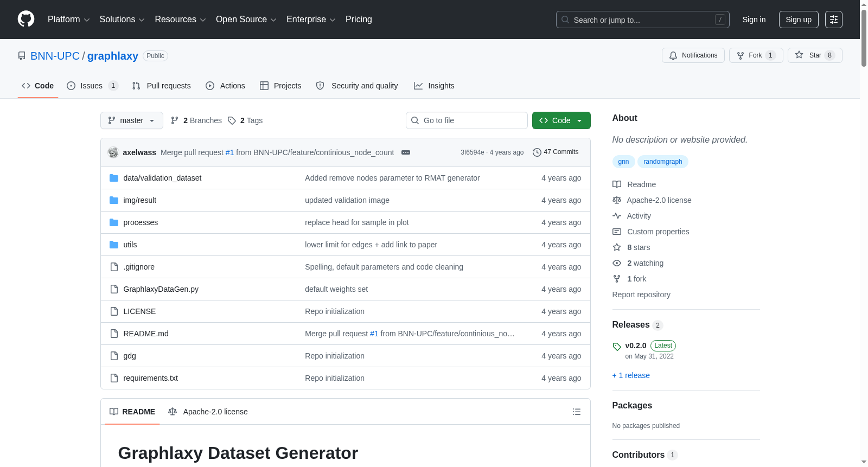Viewport: 868px width, 467px height.
Task: Open the Pricing page
Action: point(359,20)
